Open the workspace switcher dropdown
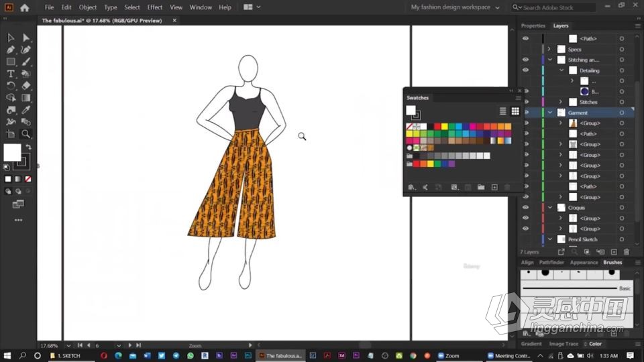This screenshot has height=362, width=644. [456, 7]
